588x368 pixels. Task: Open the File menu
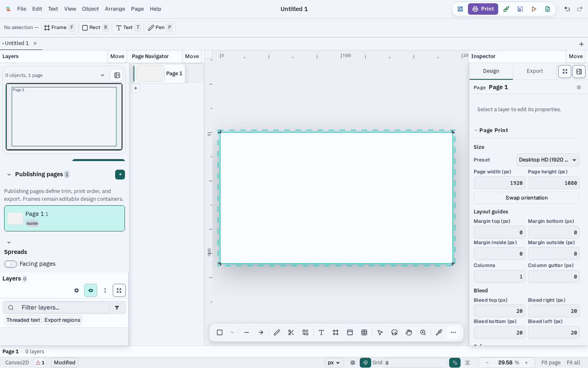(22, 9)
